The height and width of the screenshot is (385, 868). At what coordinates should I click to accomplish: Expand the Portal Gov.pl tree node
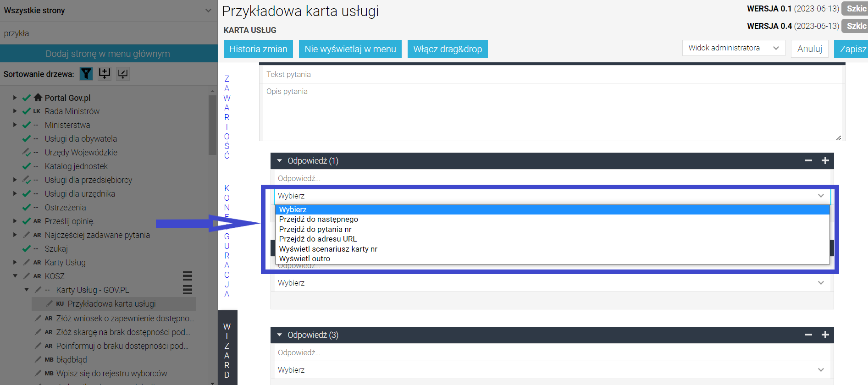click(x=15, y=98)
